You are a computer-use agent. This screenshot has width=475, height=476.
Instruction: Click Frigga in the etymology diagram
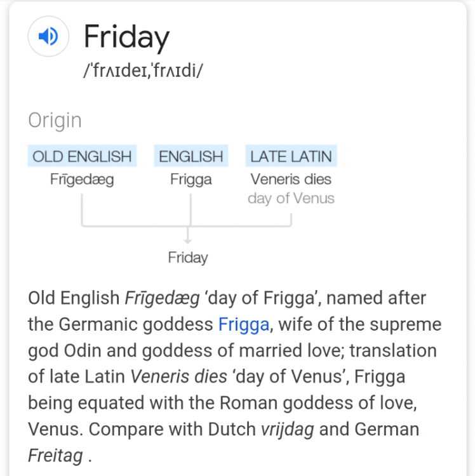(x=191, y=180)
